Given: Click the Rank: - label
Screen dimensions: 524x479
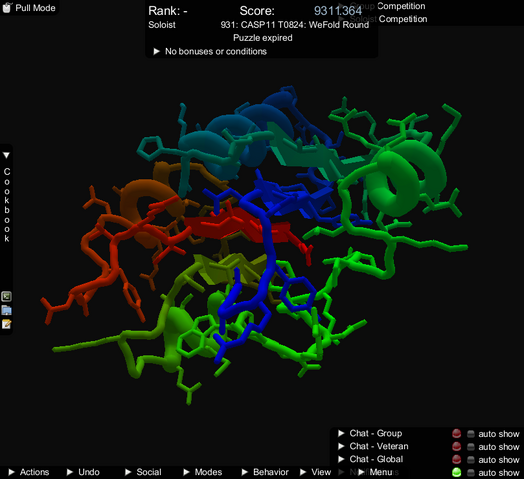Looking at the screenshot, I should coord(168,11).
